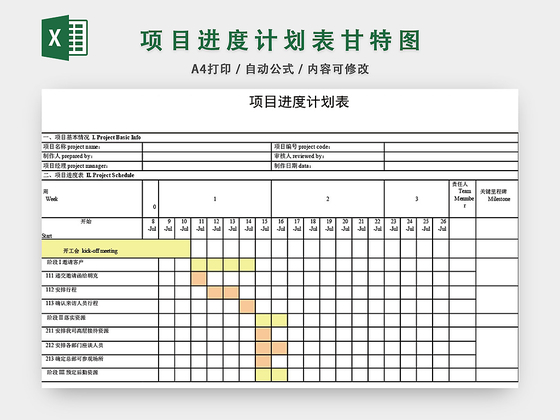Click the green Excel logo icon
Screen dimensions: 560x420
65,38
